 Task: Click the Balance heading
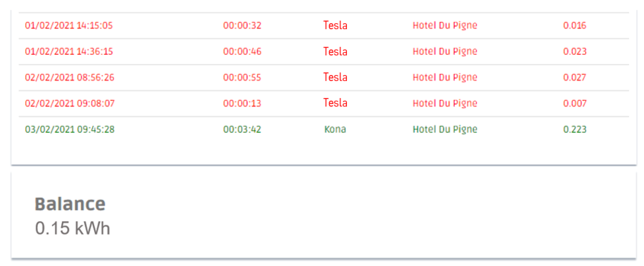(x=70, y=204)
